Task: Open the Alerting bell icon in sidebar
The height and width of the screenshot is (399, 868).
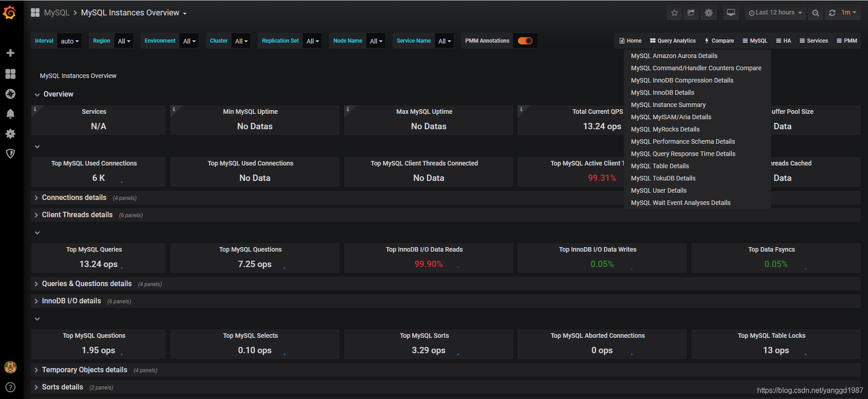Action: tap(10, 114)
